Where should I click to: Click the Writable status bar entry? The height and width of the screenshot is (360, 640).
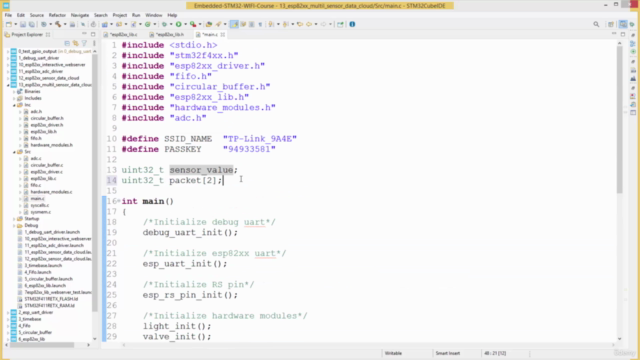point(393,353)
